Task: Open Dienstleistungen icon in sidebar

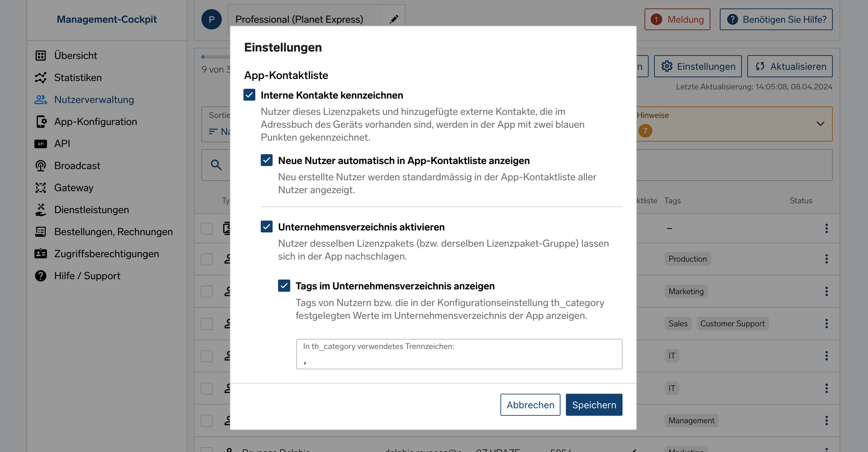Action: tap(41, 210)
